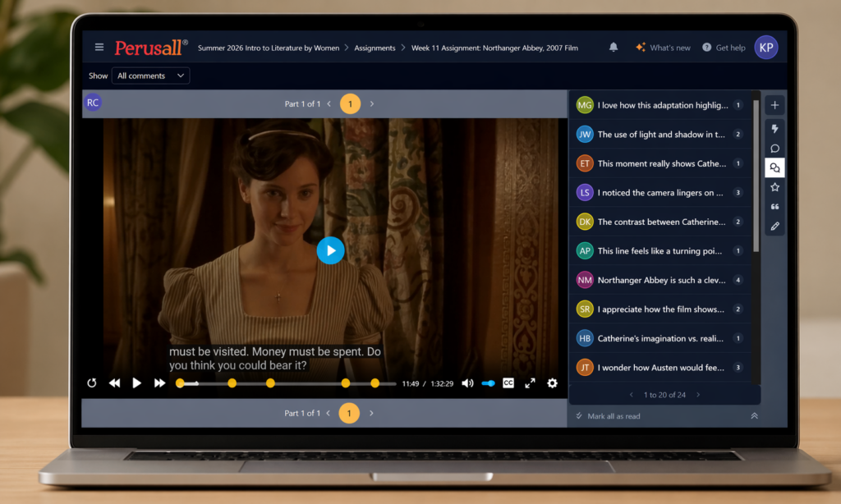
Task: Go to Assignments in the breadcrumb
Action: [x=375, y=48]
